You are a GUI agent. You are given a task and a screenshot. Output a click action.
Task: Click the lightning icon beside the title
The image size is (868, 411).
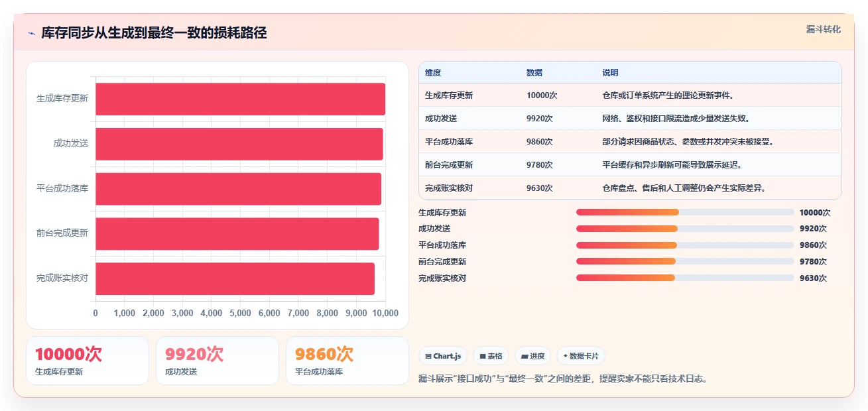(x=31, y=33)
